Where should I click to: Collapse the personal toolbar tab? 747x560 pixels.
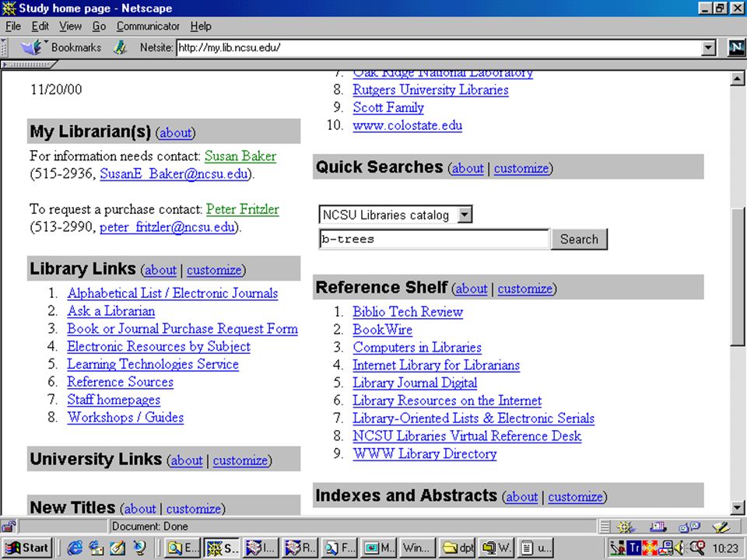tap(29, 65)
